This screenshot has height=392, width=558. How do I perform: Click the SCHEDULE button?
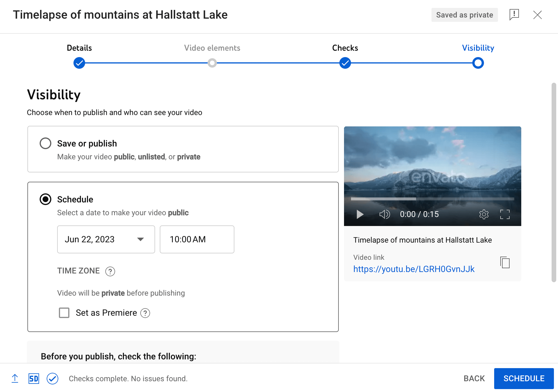point(524,379)
